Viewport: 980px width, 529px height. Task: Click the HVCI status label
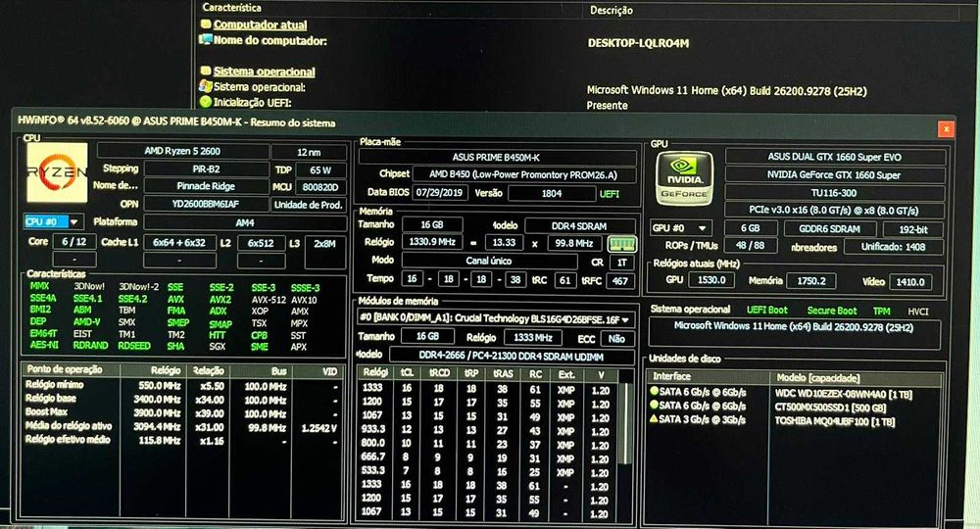[917, 311]
